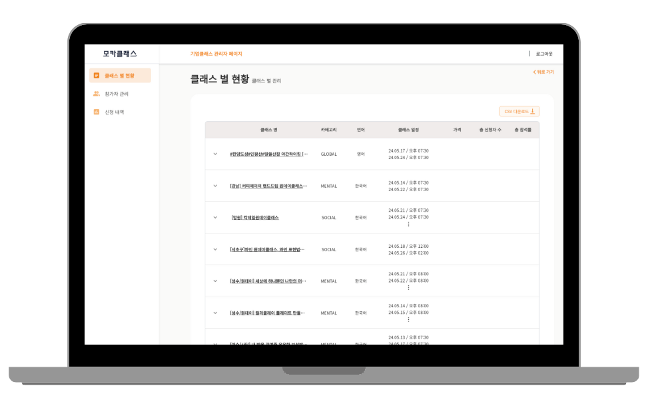Click the CSV 다운로드 button
This screenshot has height=396, width=652.
point(519,111)
